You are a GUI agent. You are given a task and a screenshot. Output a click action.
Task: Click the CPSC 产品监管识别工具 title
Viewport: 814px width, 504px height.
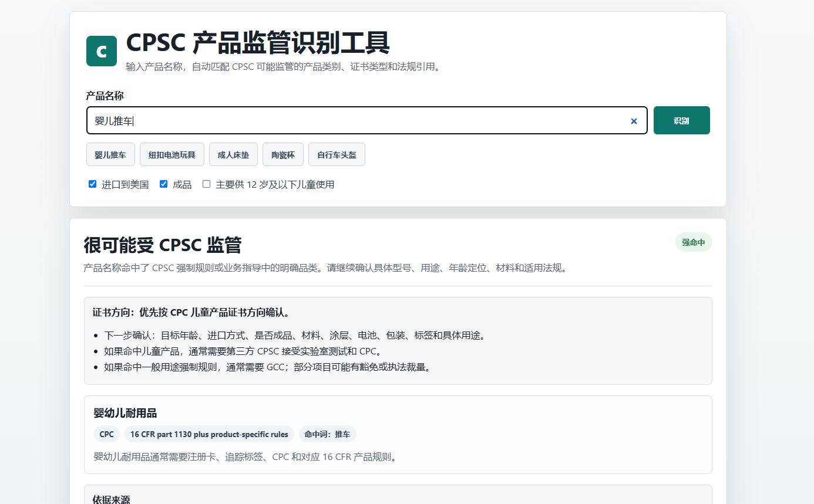click(x=258, y=43)
